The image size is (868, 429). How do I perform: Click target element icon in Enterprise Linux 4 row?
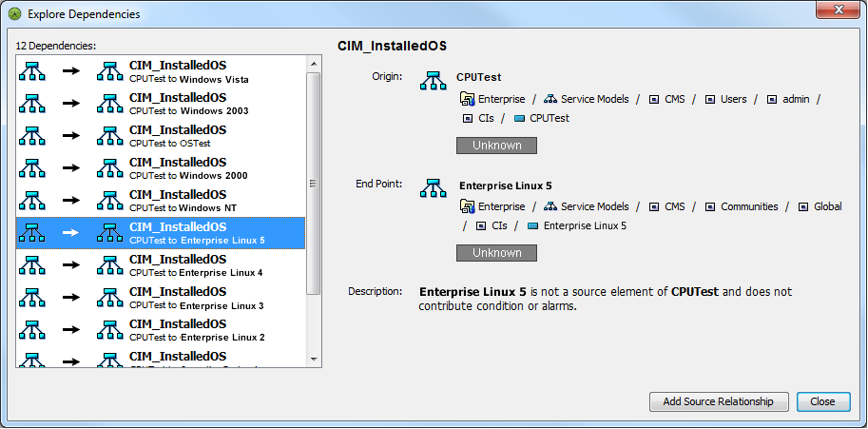(109, 265)
